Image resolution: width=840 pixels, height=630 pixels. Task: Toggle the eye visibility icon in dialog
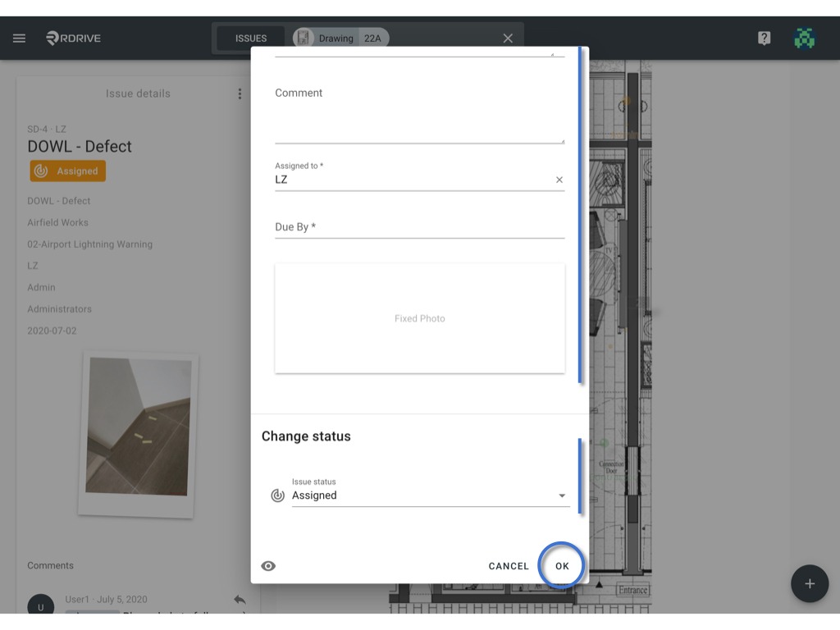pyautogui.click(x=268, y=566)
